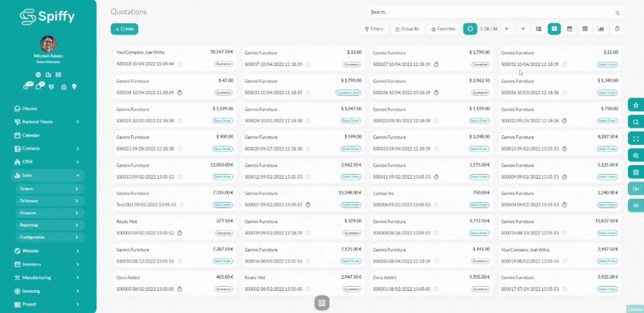Open Discuss in the sidebar menu

29,108
